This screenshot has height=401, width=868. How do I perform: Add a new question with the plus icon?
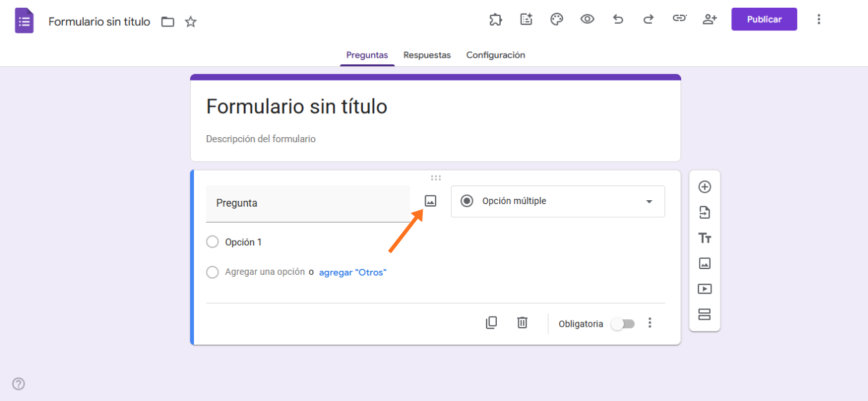(x=704, y=187)
